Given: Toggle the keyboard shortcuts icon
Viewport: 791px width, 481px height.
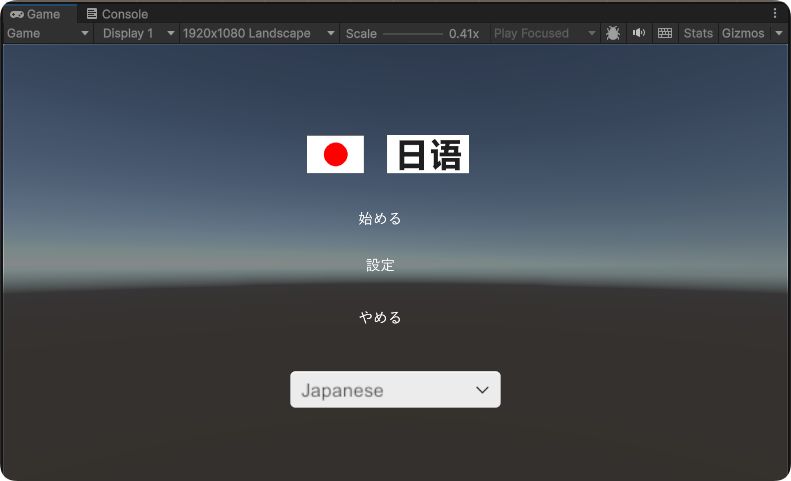Looking at the screenshot, I should click(665, 33).
